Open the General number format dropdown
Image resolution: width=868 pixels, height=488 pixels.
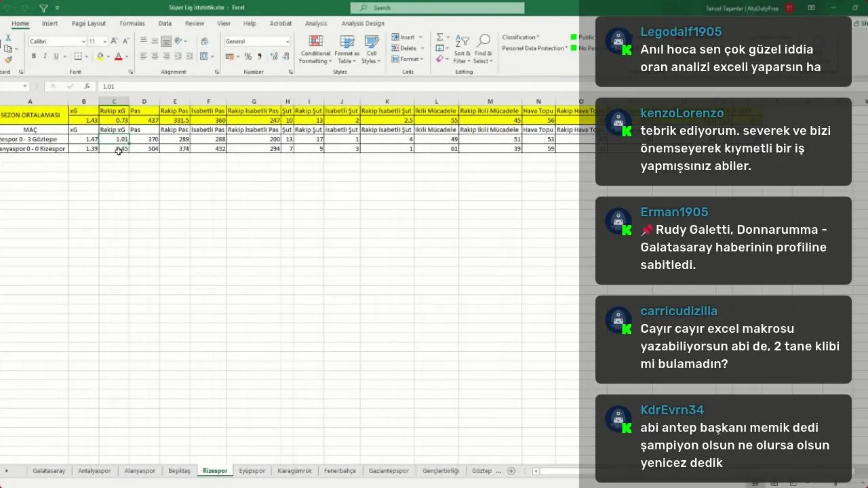(287, 41)
